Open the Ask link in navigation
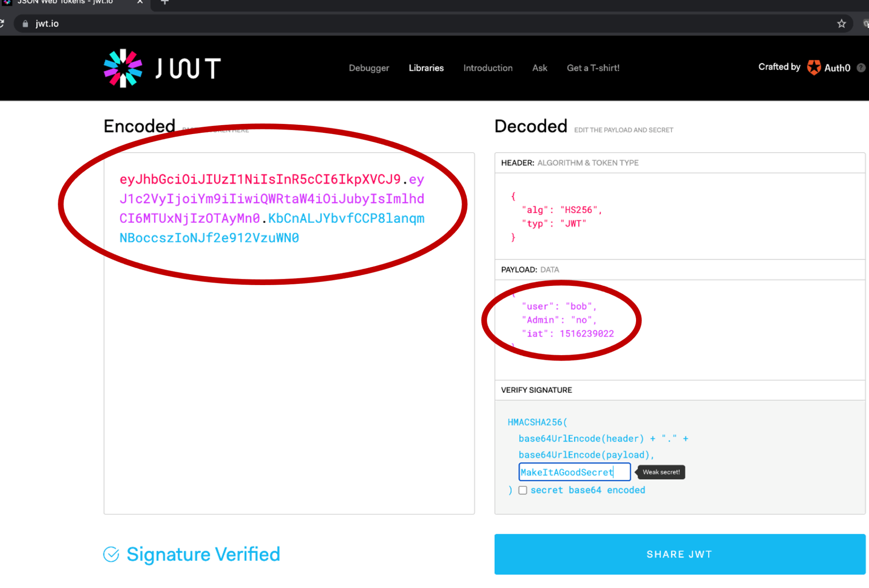Viewport: 869px width, 588px height. 540,68
